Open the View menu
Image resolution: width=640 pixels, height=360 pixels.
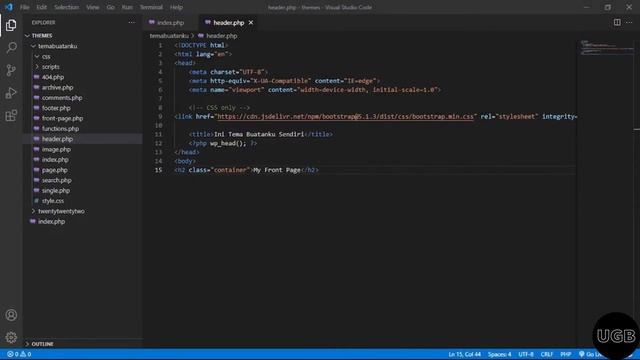coord(93,7)
